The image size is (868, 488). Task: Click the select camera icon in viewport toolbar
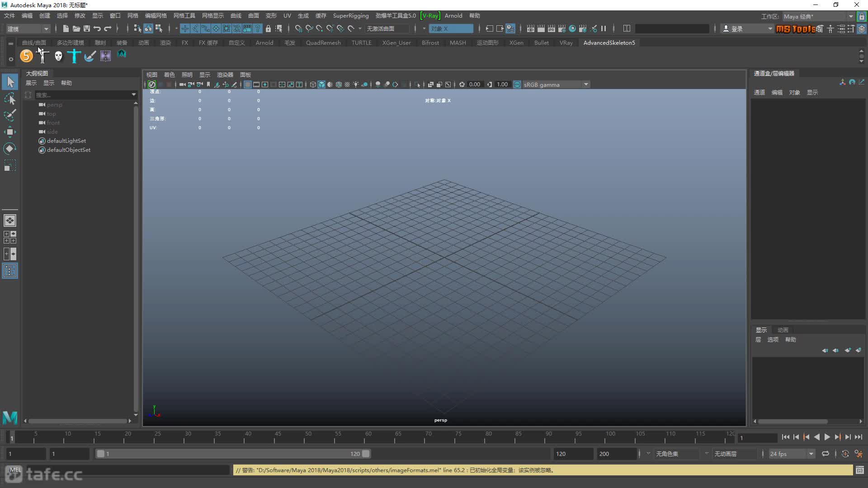coord(182,84)
